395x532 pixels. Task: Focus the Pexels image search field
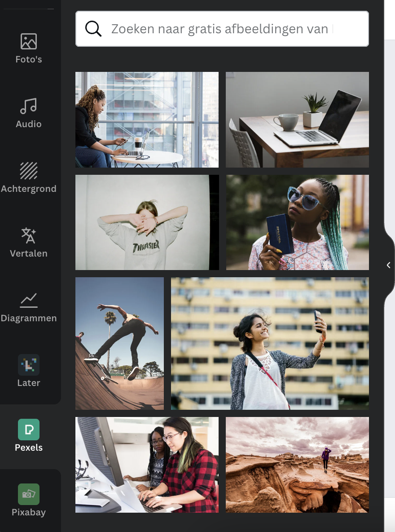pyautogui.click(x=222, y=29)
